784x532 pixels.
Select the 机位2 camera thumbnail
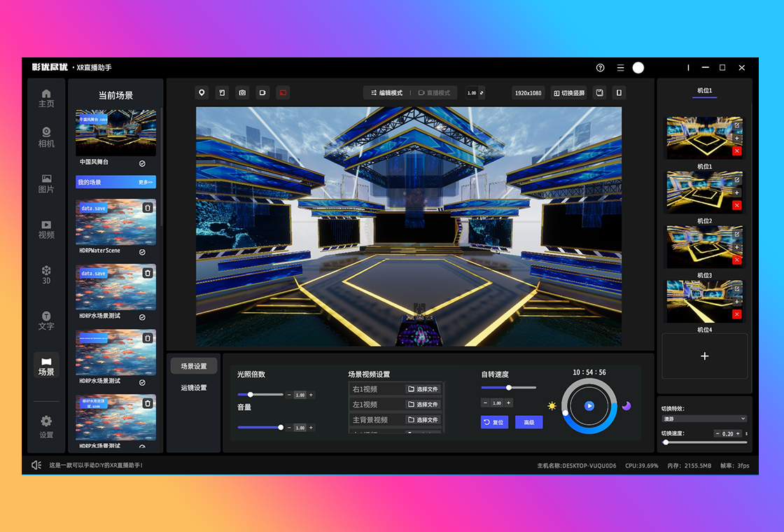tap(704, 192)
